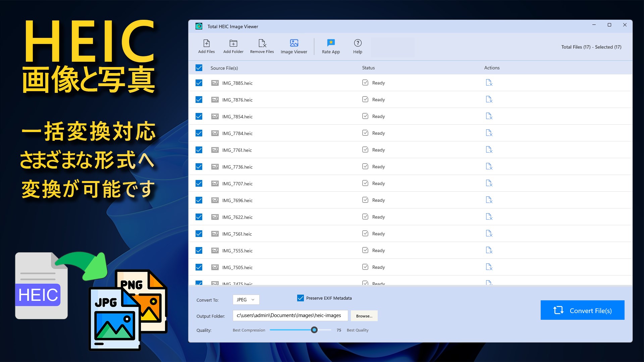This screenshot has width=644, height=362.
Task: Click the Output Folder path field
Action: pos(290,315)
